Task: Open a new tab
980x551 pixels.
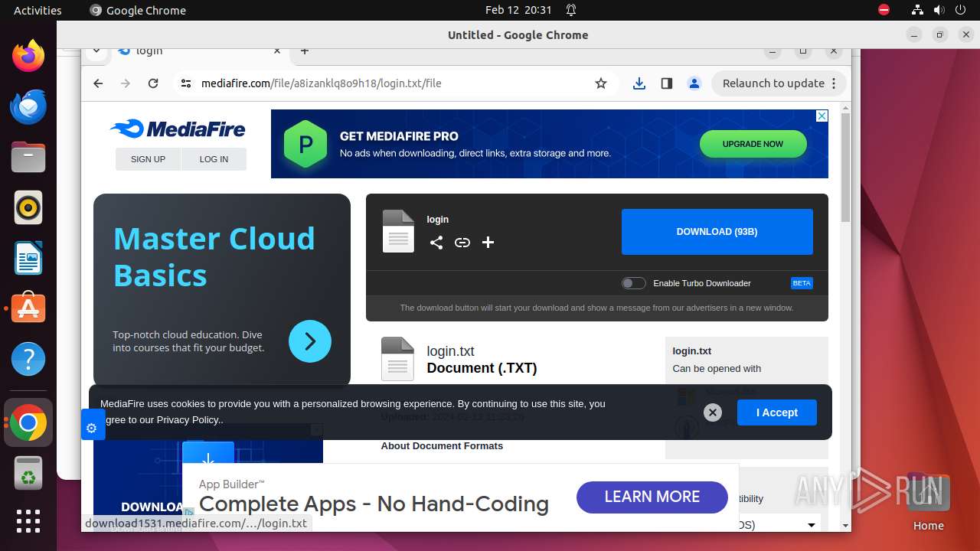Action: [x=305, y=51]
